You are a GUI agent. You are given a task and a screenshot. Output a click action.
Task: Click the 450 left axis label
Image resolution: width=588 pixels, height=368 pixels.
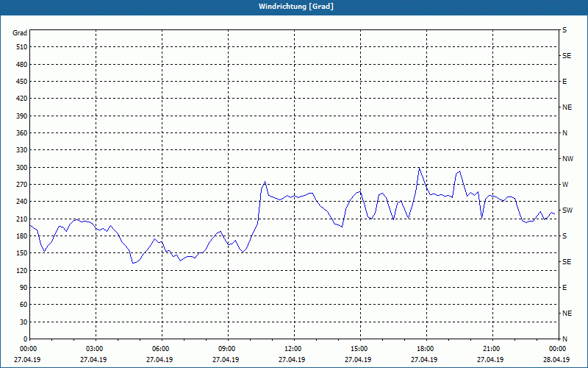click(22, 82)
